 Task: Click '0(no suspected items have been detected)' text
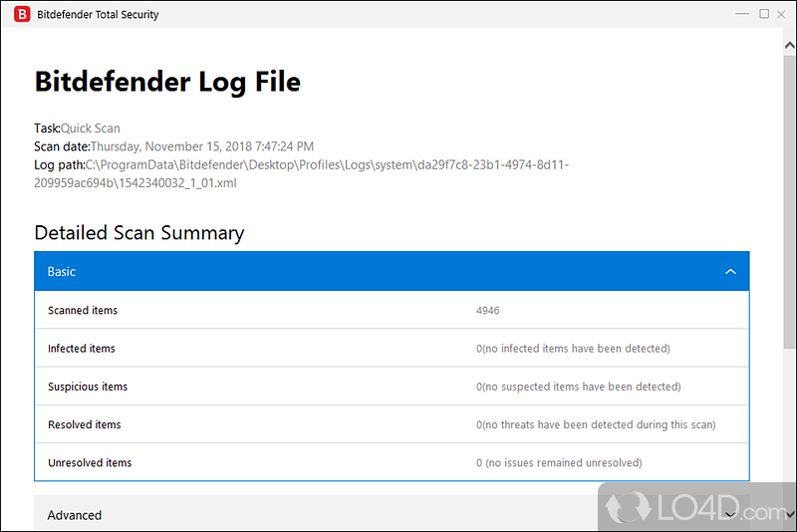pyautogui.click(x=579, y=387)
